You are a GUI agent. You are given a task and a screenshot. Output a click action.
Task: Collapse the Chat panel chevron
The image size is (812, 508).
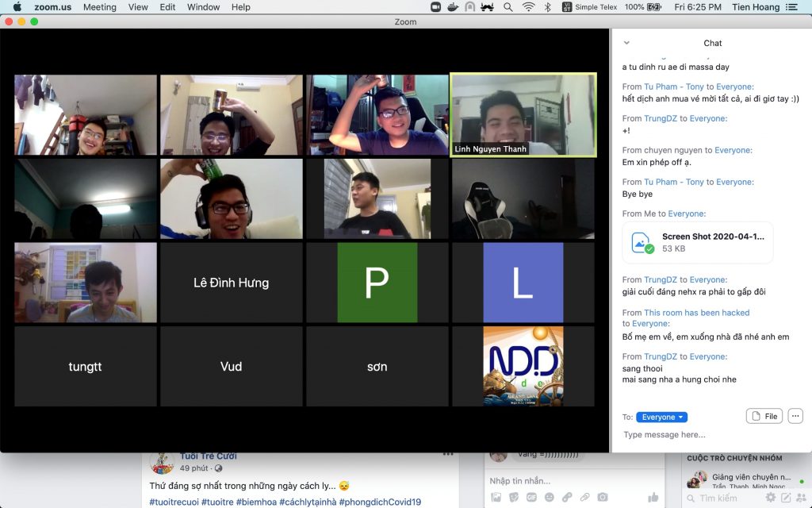coord(626,43)
